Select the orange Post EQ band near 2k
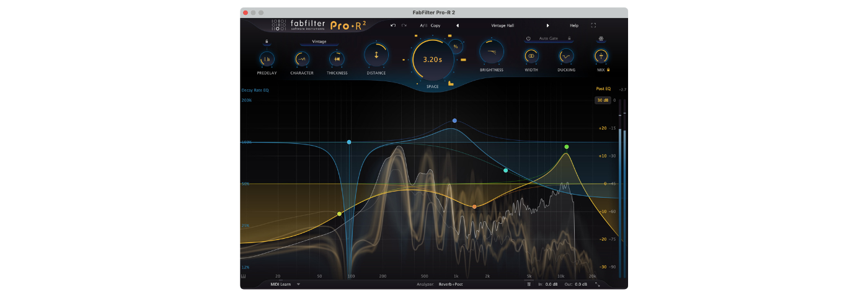The image size is (868, 297). [474, 206]
